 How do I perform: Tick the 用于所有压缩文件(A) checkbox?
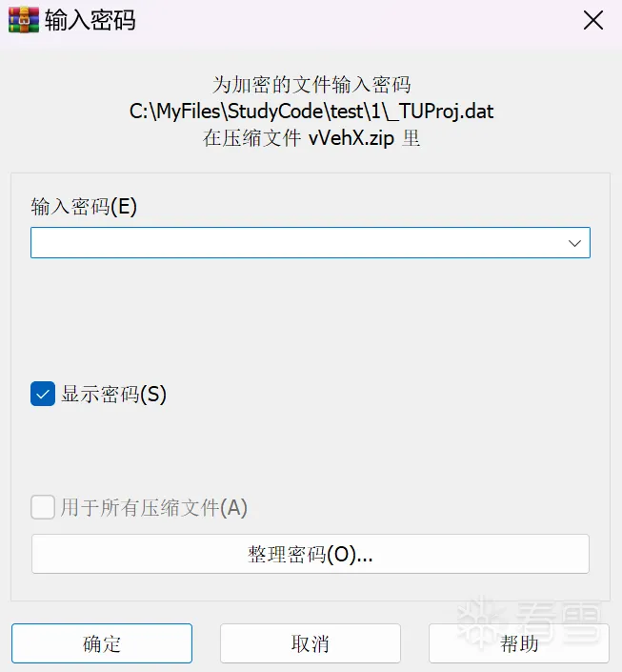point(43,507)
